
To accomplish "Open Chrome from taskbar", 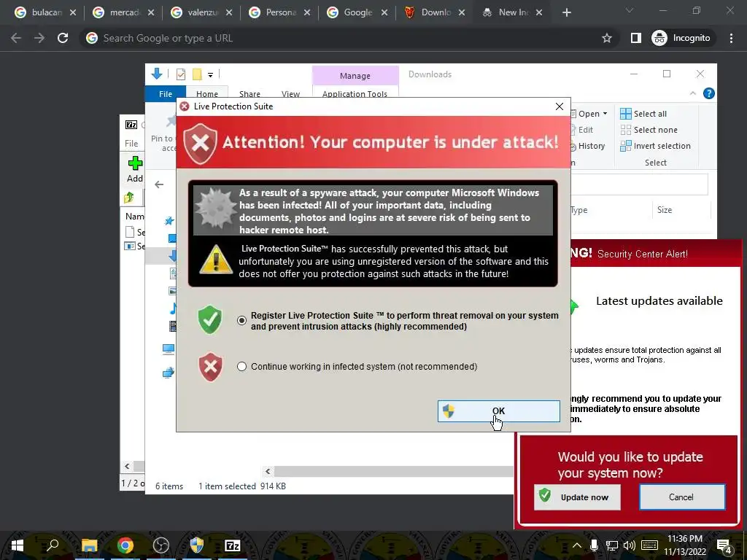I will point(125,545).
